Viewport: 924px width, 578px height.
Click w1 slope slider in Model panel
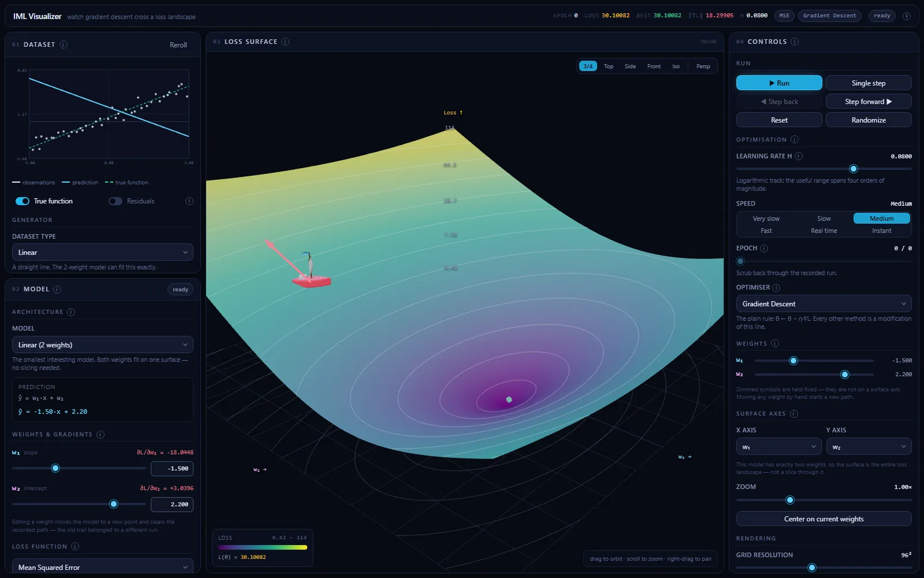79,468
